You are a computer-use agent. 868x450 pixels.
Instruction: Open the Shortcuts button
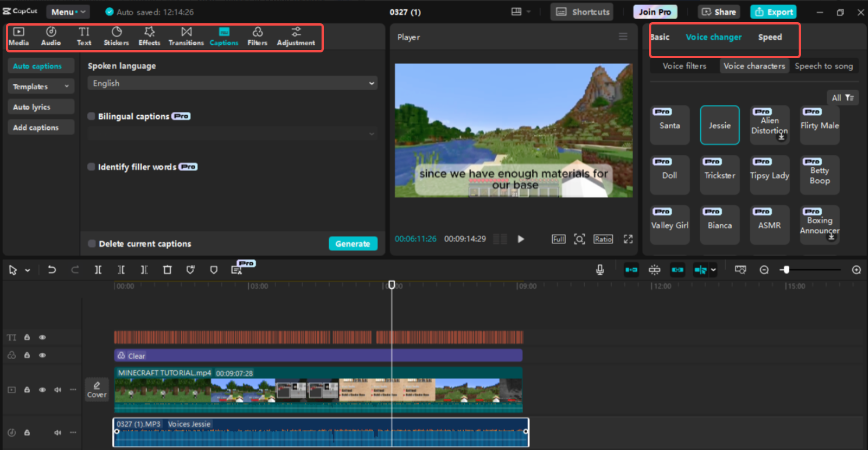(583, 12)
